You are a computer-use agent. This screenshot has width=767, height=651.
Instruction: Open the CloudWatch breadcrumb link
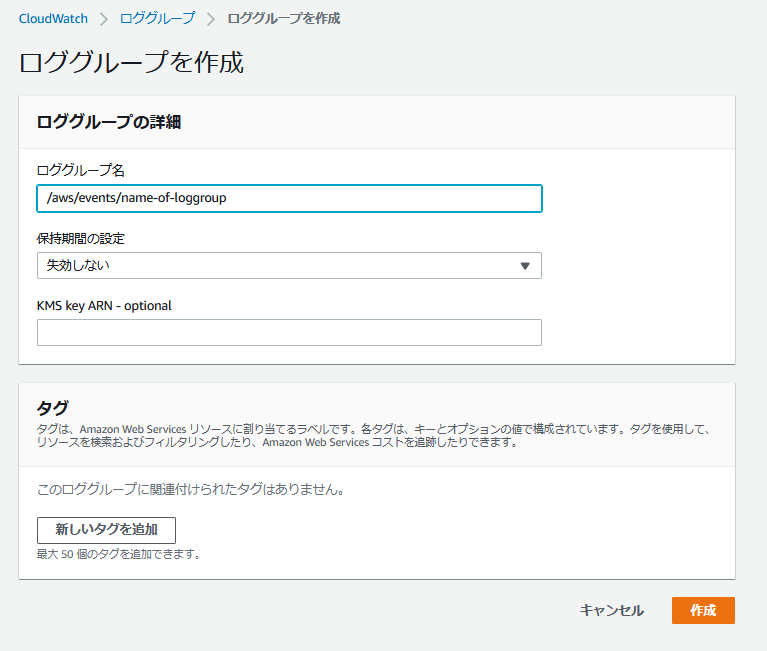click(x=53, y=19)
